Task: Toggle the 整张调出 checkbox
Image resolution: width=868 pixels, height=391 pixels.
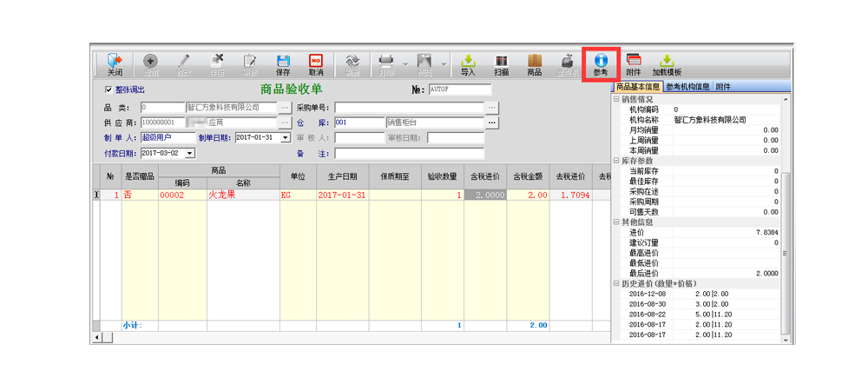Action: pyautogui.click(x=108, y=89)
